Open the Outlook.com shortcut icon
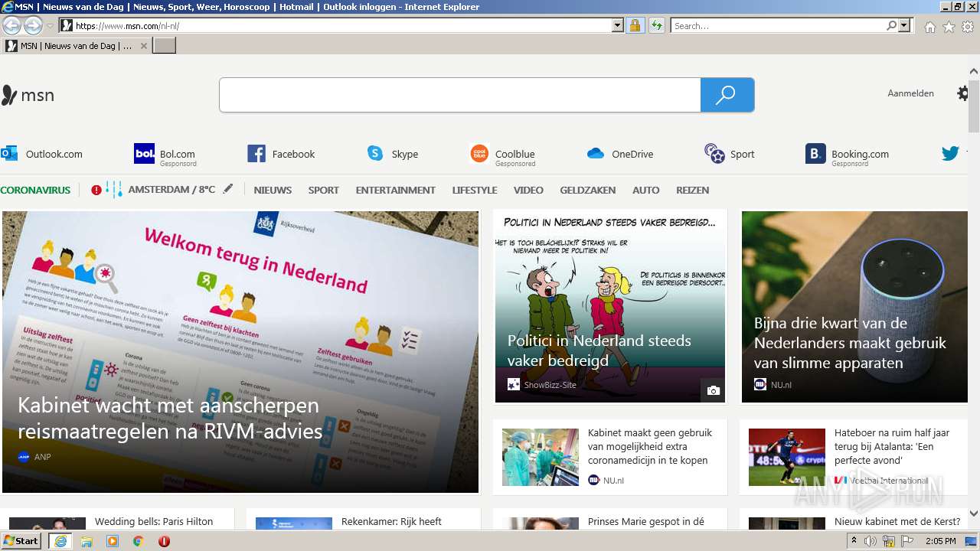980x551 pixels. click(9, 153)
